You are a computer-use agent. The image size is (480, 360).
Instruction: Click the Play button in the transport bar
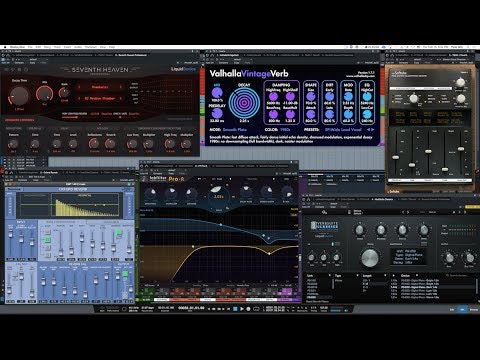click(x=242, y=309)
